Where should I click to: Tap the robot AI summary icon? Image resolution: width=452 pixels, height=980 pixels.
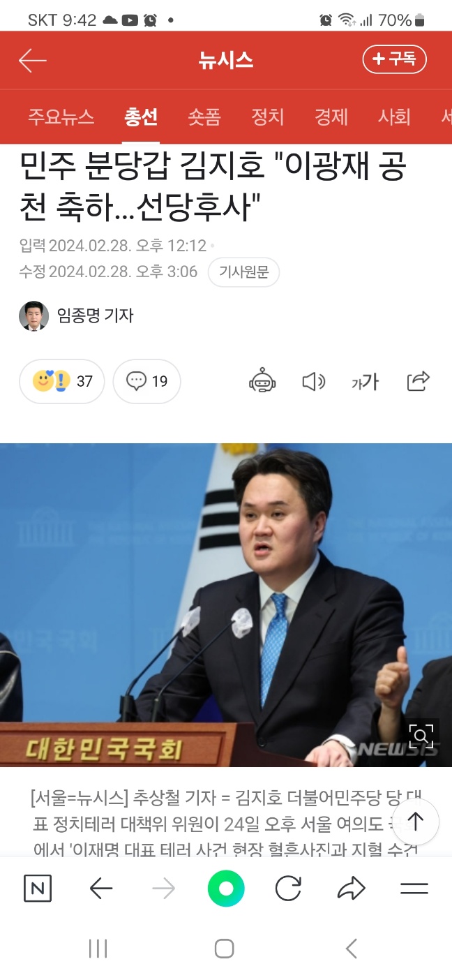point(262,381)
